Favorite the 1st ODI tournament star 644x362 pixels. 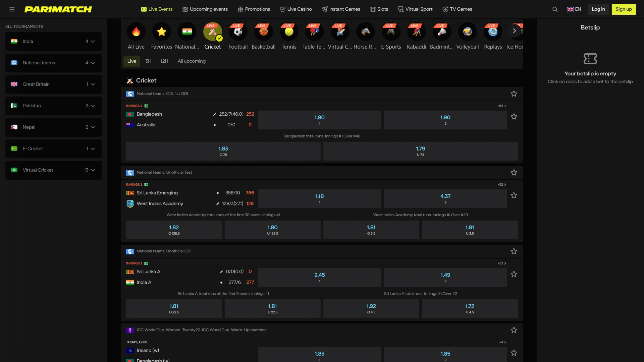point(514,94)
